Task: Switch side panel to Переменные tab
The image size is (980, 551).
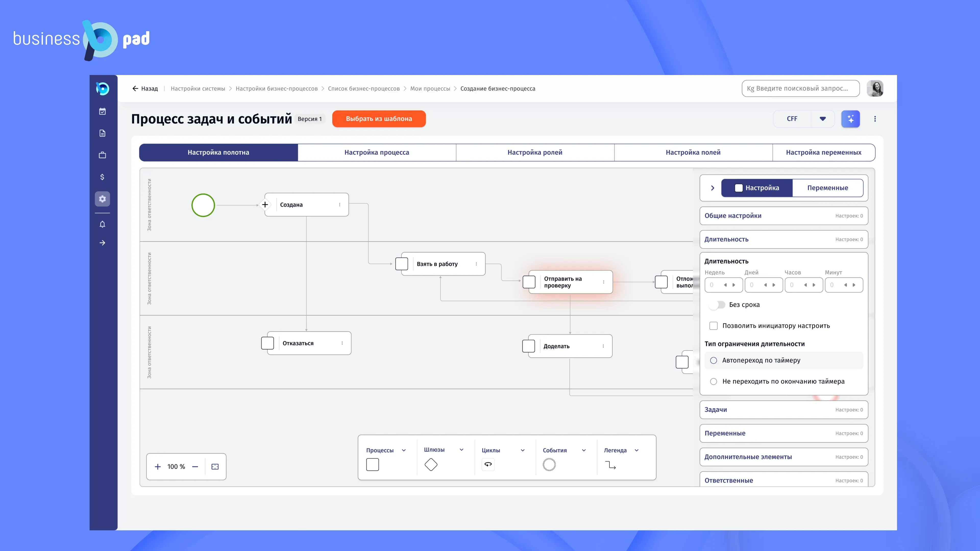Action: tap(827, 188)
